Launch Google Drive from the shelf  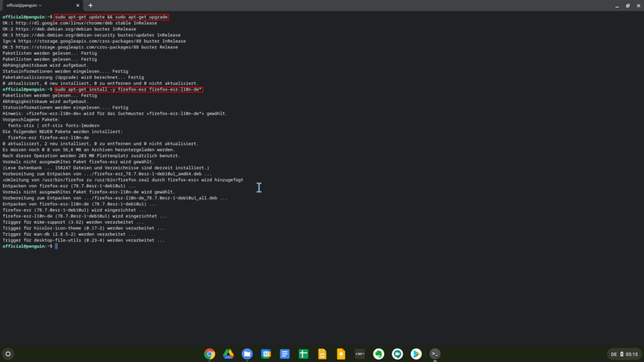(228, 354)
